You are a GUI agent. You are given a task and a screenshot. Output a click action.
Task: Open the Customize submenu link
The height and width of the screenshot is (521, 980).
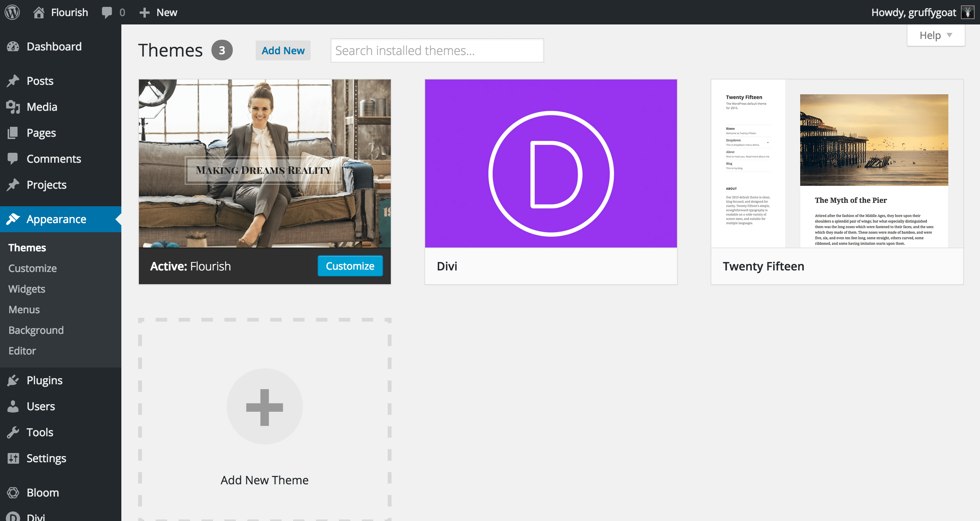click(32, 268)
